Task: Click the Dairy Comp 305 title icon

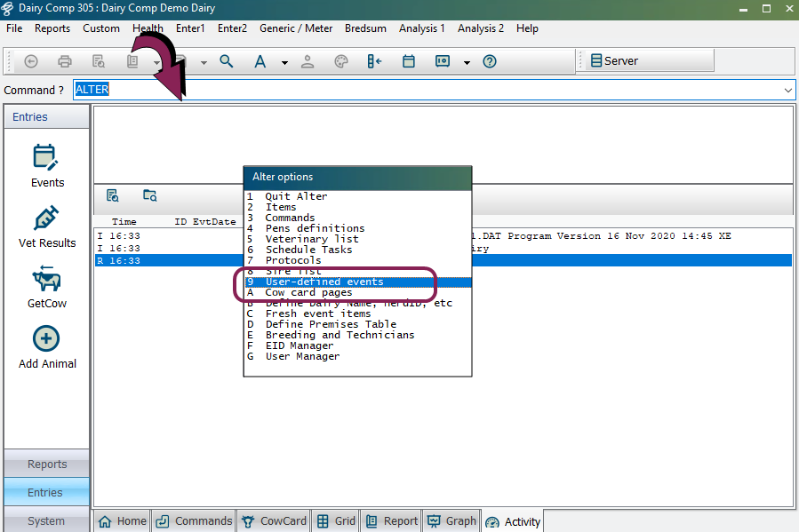Action: coord(8,8)
